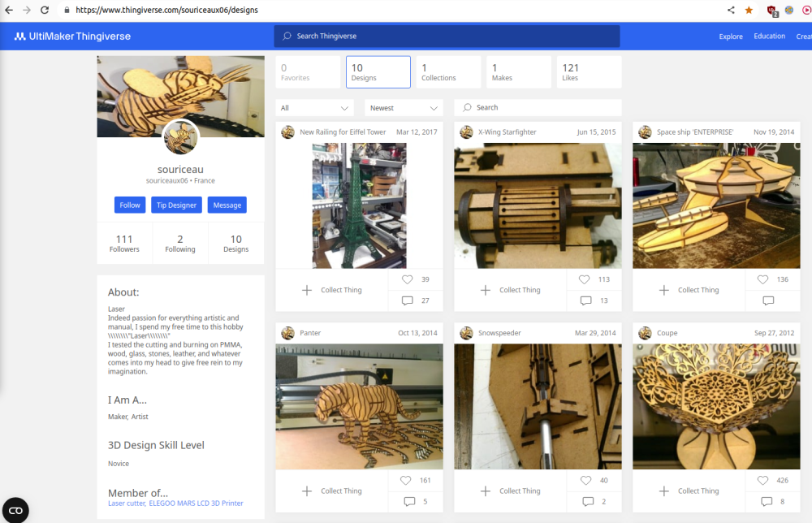The height and width of the screenshot is (523, 812).
Task: View the 111 Followers list
Action: pos(124,244)
